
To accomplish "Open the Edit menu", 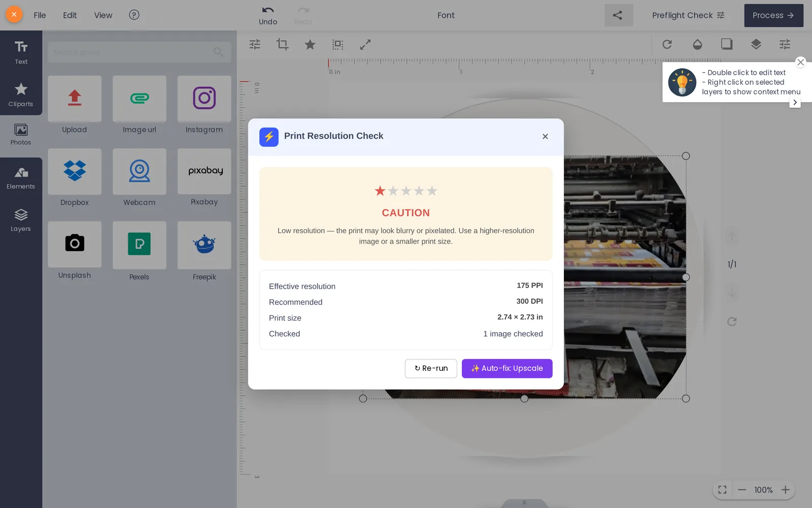I will point(70,15).
